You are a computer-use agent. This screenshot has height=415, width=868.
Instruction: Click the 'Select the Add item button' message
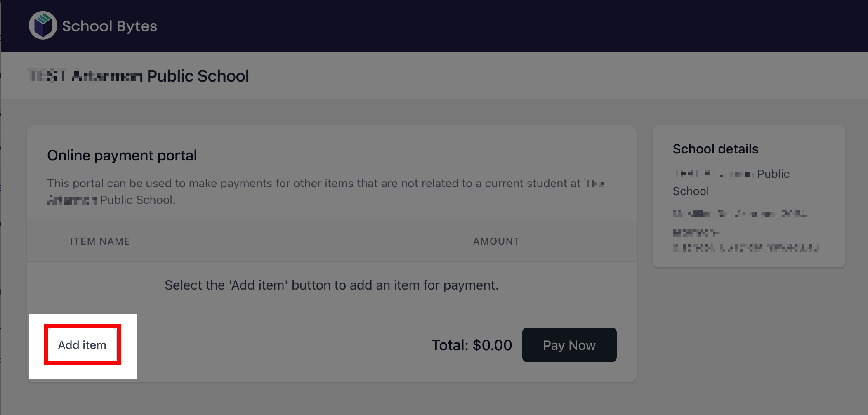pos(331,285)
